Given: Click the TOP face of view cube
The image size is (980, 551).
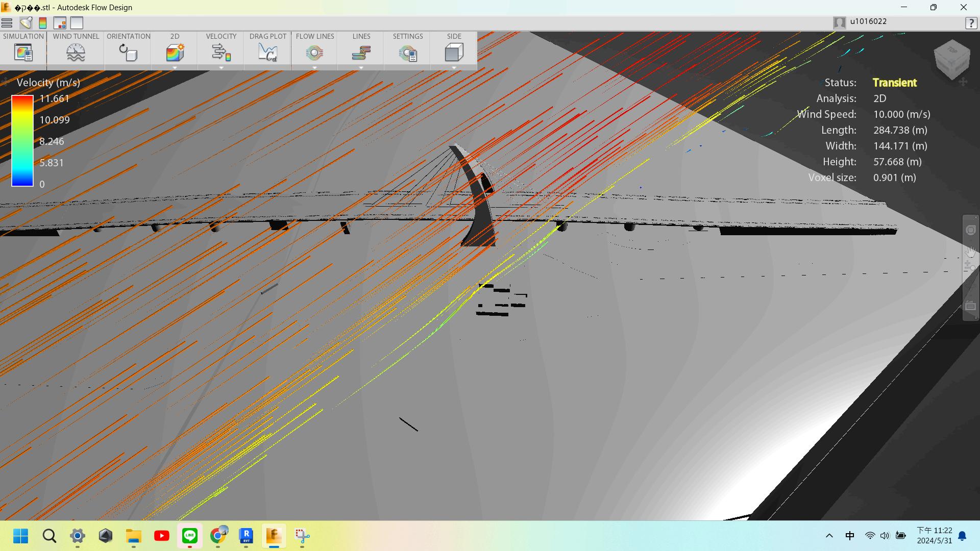Looking at the screenshot, I should (x=951, y=51).
